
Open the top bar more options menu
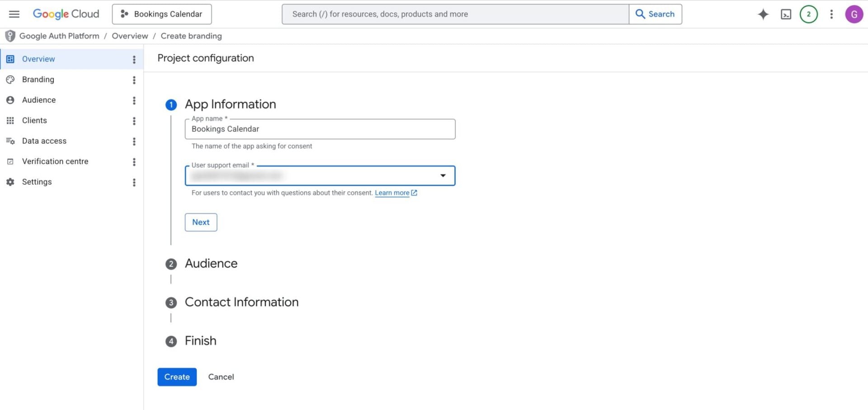[x=831, y=14]
